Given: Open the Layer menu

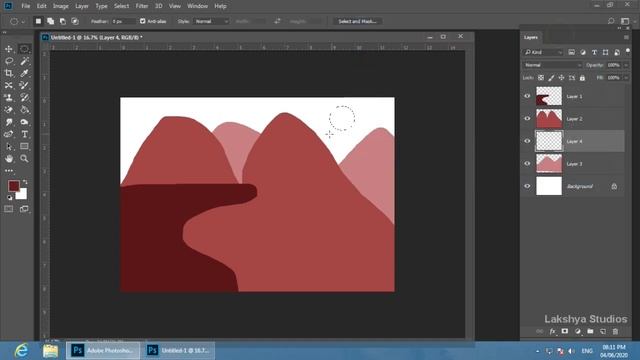Looking at the screenshot, I should pos(82,6).
